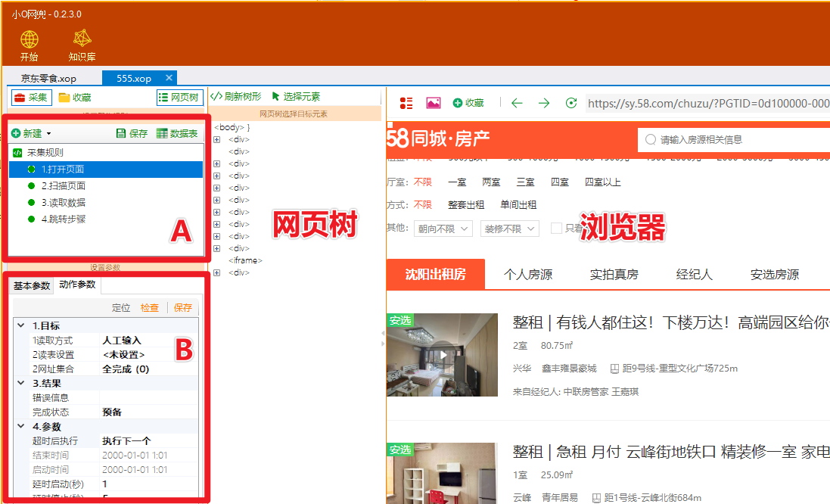Activate the 选择元素 cursor tool
The image size is (830, 504).
click(x=296, y=96)
